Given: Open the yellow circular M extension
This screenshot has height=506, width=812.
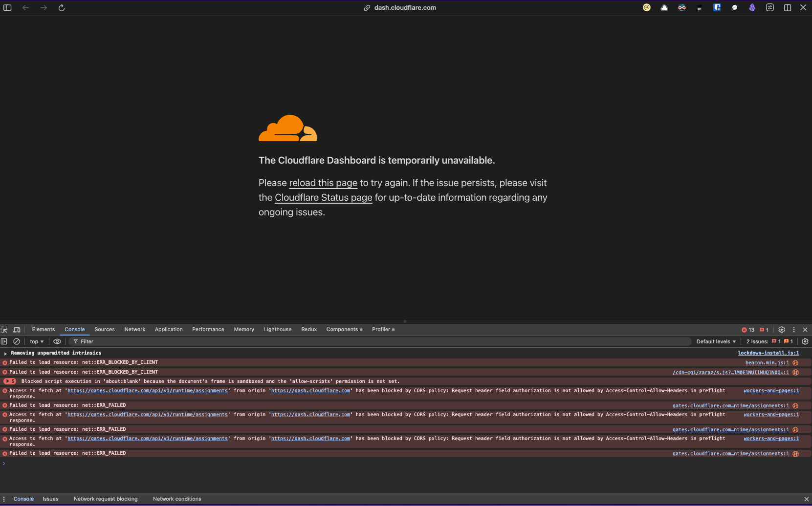Looking at the screenshot, I should [x=647, y=7].
